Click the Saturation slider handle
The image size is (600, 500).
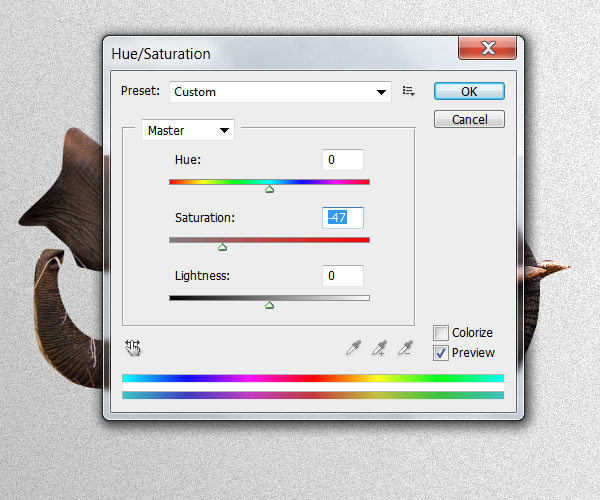pyautogui.click(x=222, y=247)
